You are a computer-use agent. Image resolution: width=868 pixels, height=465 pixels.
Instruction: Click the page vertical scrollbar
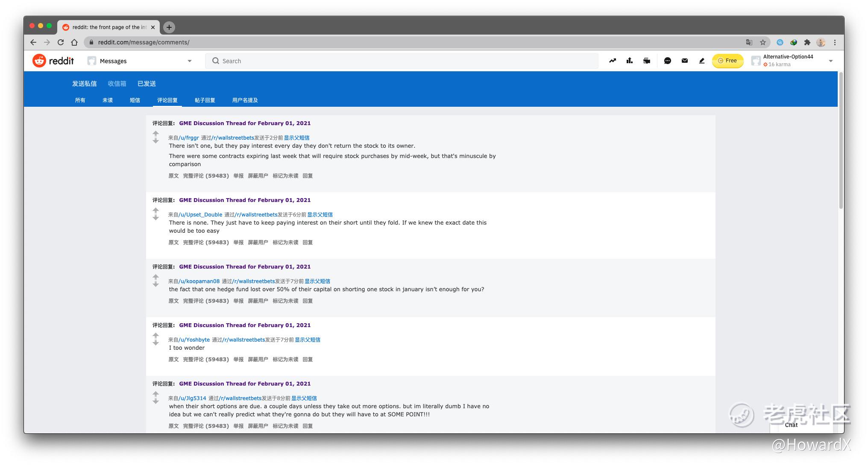click(x=841, y=141)
